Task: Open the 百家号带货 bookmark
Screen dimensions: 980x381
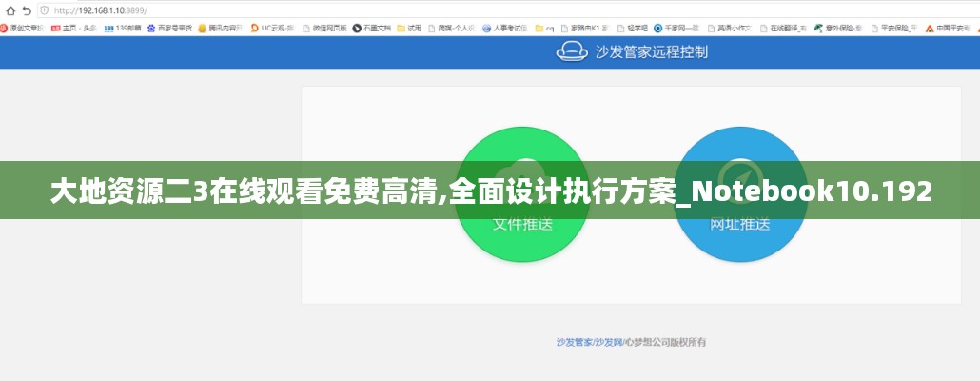Action: click(169, 29)
